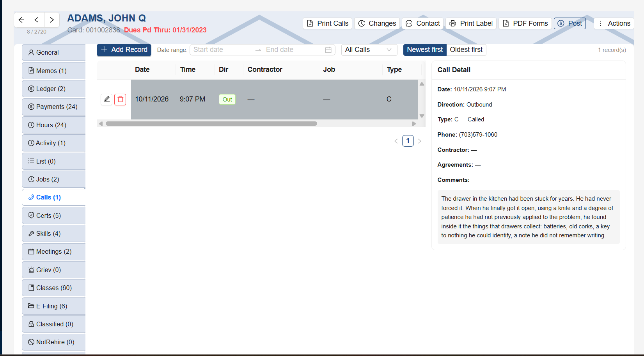
Task: Open the Griev (0) tab
Action: [53, 270]
